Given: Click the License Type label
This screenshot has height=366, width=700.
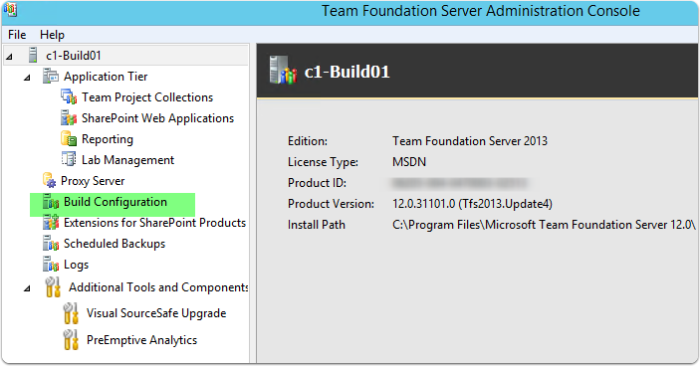Looking at the screenshot, I should click(323, 162).
